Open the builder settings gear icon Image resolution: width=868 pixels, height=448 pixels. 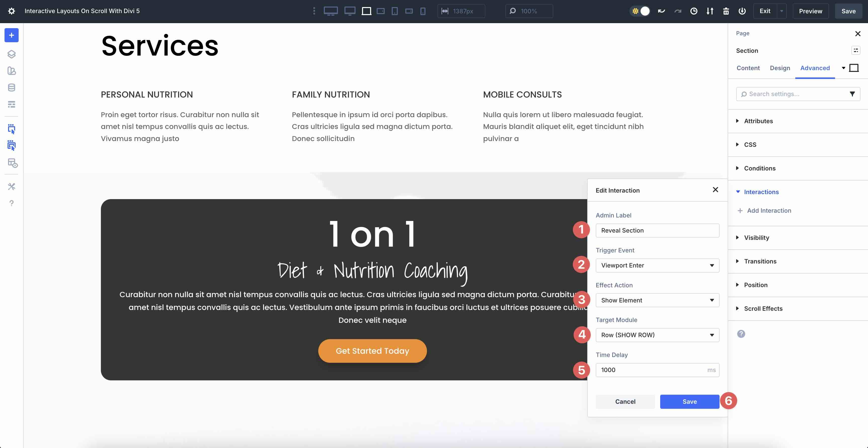coord(12,11)
